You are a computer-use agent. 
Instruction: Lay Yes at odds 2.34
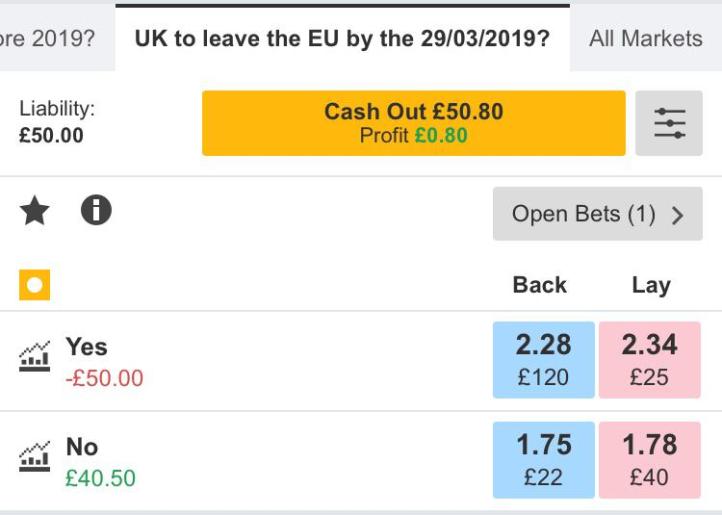pyautogui.click(x=649, y=359)
